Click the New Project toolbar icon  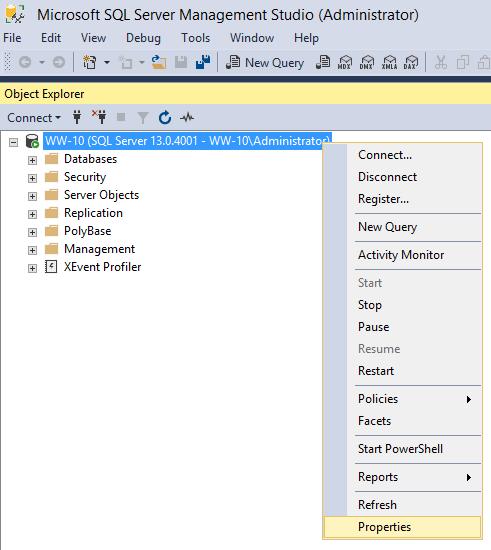tap(89, 62)
